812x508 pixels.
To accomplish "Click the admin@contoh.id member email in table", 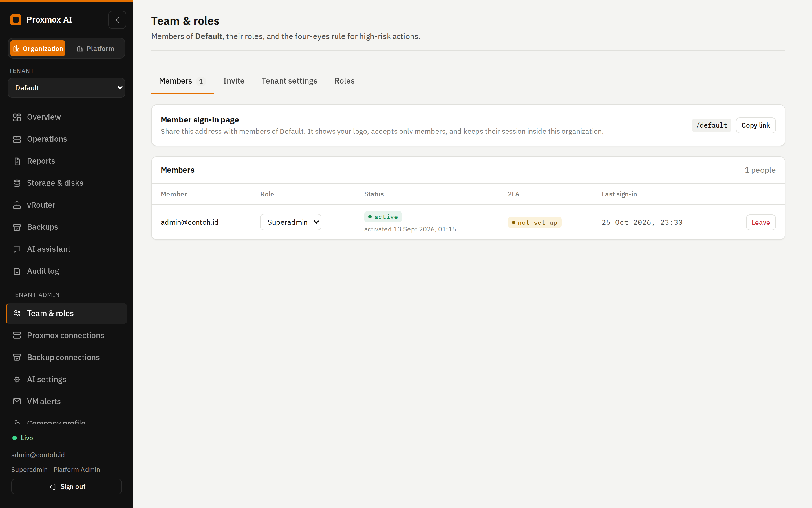I will tap(189, 222).
